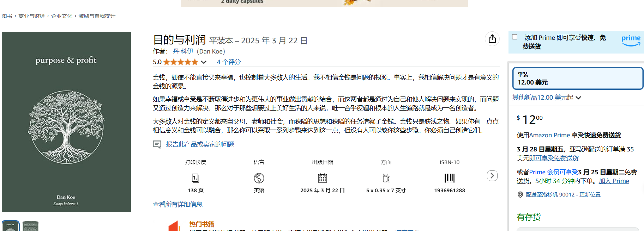Screen dimensions: 644x231
Task: Click the five-star rating stars
Action: point(180,62)
